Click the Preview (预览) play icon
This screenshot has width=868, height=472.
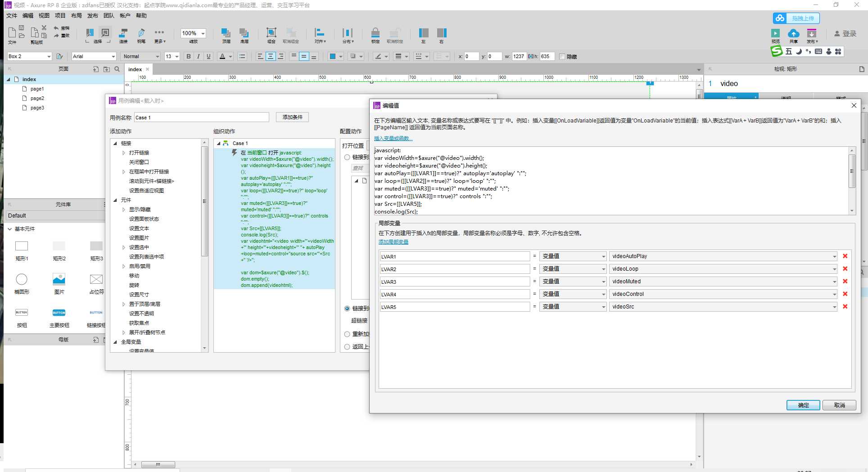775,33
